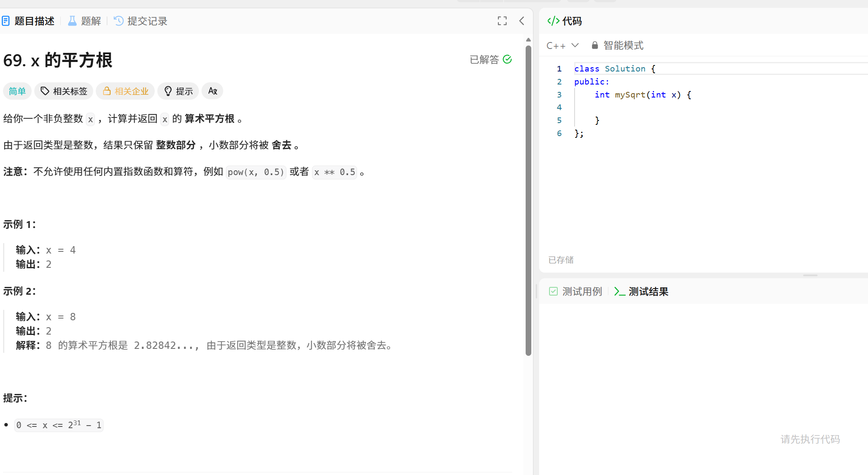The height and width of the screenshot is (475, 868).
Task: Click the 已解答 solved check icon
Action: point(507,59)
